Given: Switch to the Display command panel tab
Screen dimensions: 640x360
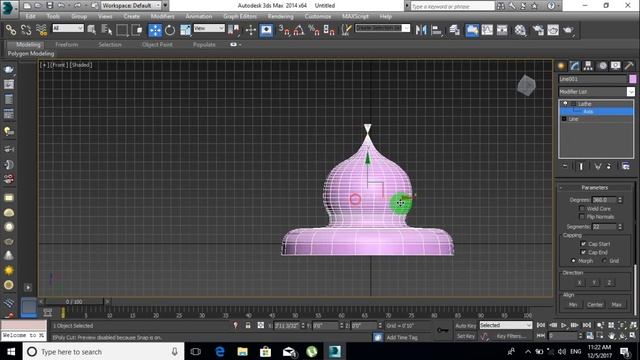Looking at the screenshot, I should (616, 66).
